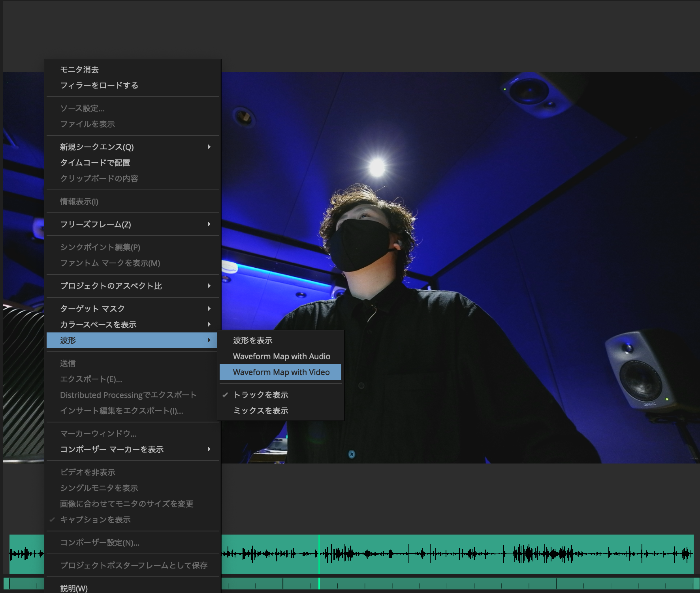Screen dimensions: 700x593
Task: Toggle the キャプションを表示 checkmark item
Action: [x=95, y=520]
